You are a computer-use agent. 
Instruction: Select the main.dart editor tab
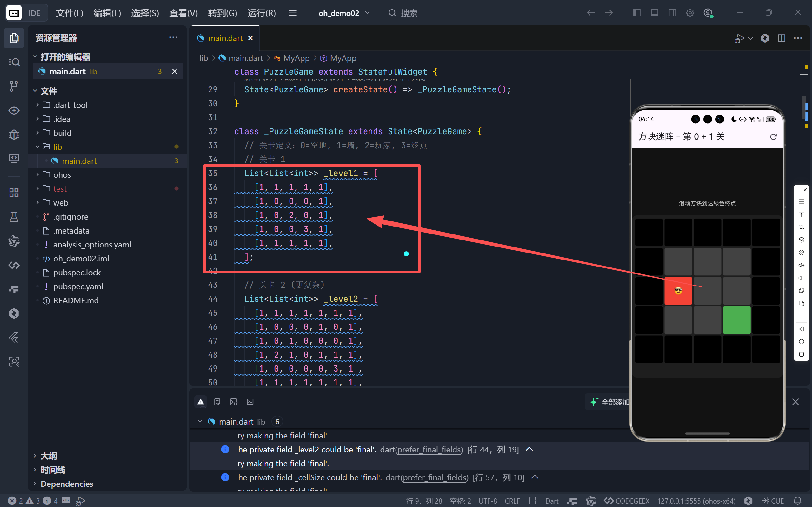point(225,38)
